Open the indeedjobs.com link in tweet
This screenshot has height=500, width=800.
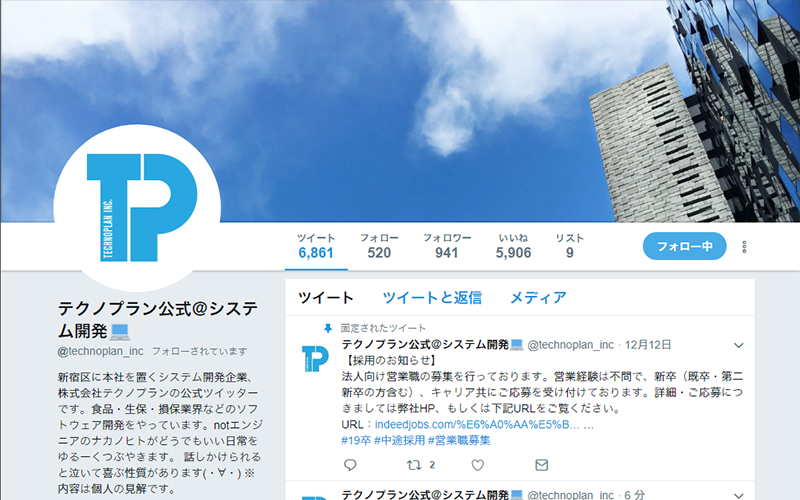(x=477, y=424)
